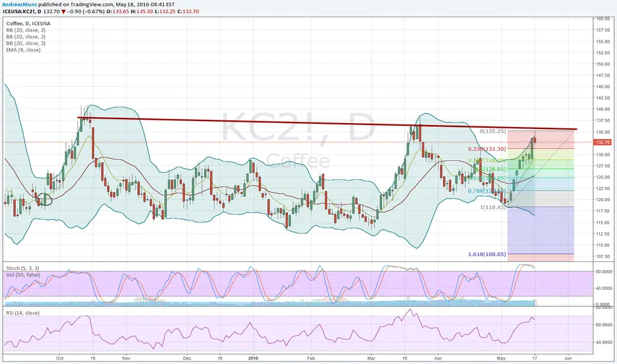The height and width of the screenshot is (364, 617).
Task: Click the 110.00 price axis label
Action: pos(603,245)
